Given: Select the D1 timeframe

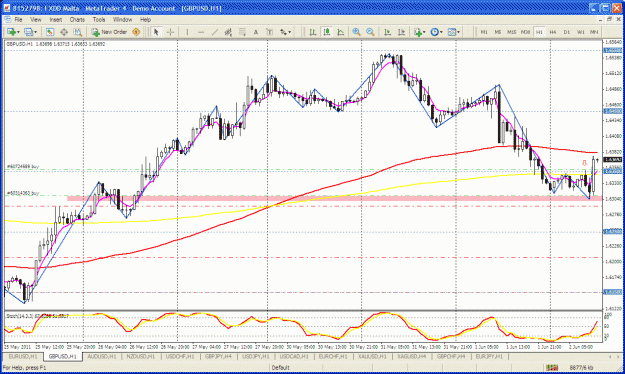Looking at the screenshot, I should click(x=566, y=32).
